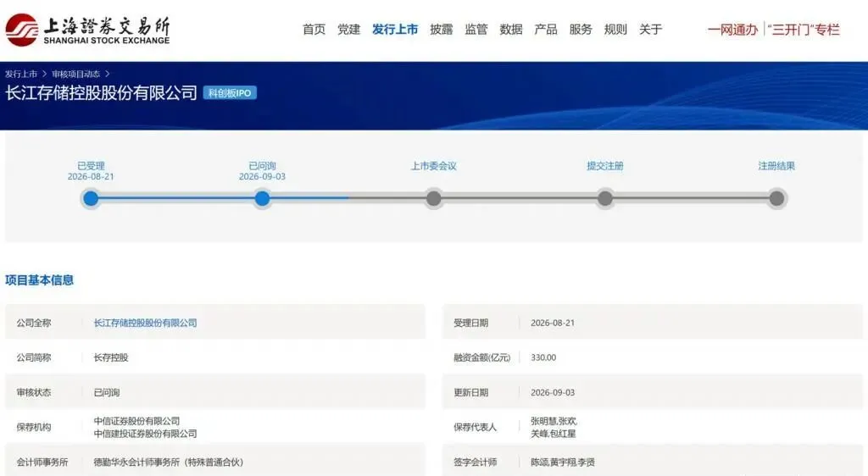The width and height of the screenshot is (868, 476).
Task: Open the 产品 navigation item
Action: pos(546,30)
